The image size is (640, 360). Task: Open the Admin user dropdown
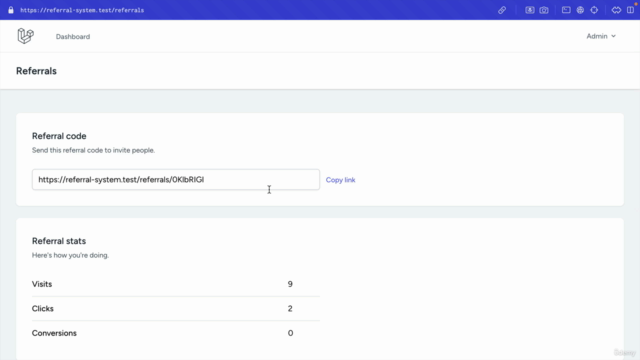601,36
